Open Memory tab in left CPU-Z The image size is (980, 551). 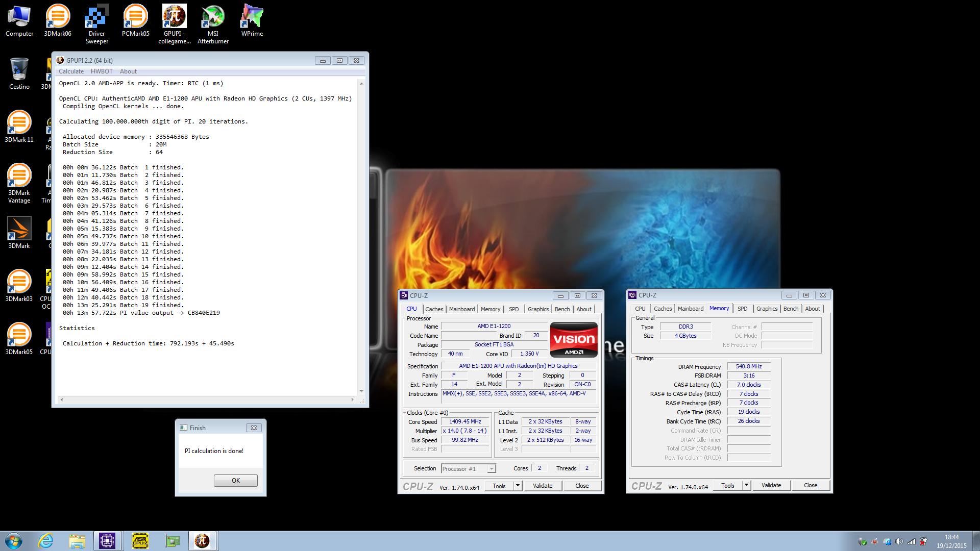(x=490, y=309)
